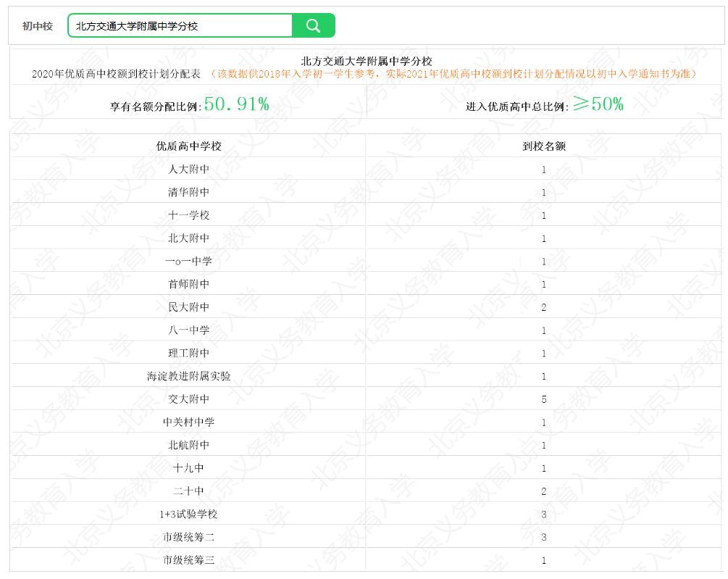Click the 十一学校 table entry
Screen dimensions: 728x579
click(188, 215)
